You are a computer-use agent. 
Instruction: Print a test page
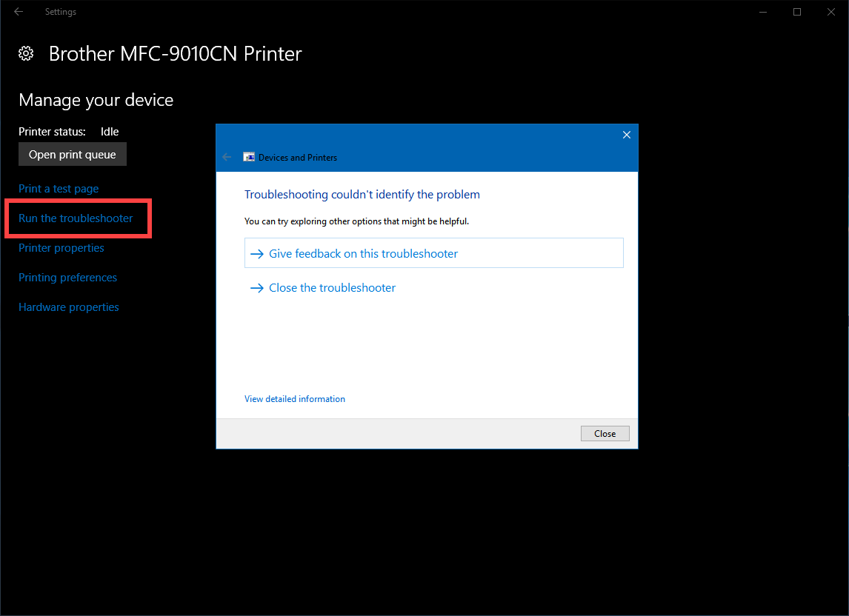click(x=59, y=189)
